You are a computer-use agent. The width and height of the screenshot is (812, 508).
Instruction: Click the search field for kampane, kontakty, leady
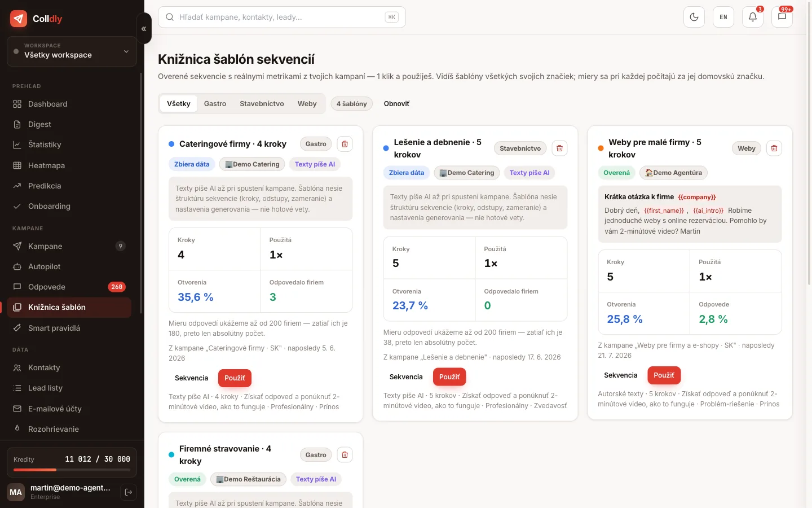(x=282, y=17)
